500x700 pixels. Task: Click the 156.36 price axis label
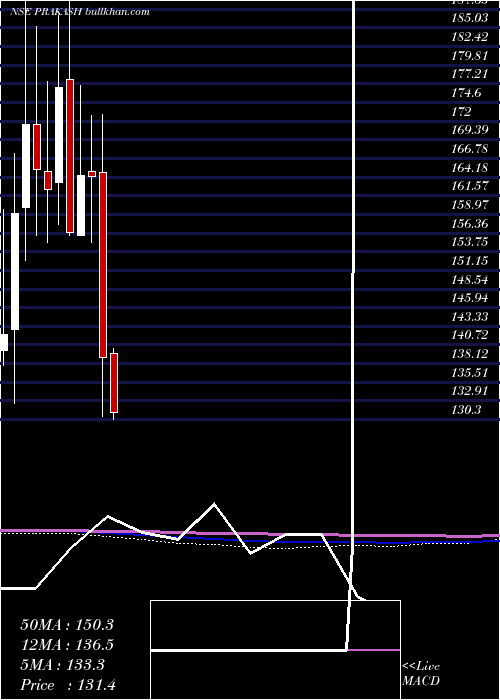(470, 223)
